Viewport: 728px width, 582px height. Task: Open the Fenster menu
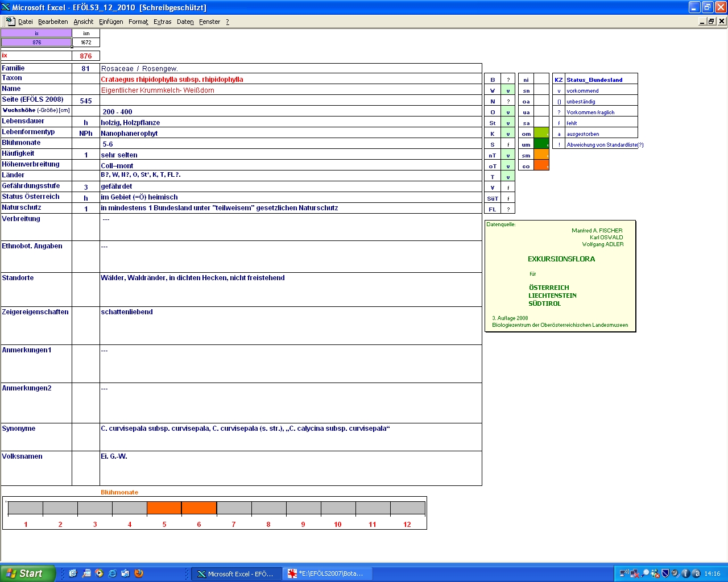click(209, 22)
